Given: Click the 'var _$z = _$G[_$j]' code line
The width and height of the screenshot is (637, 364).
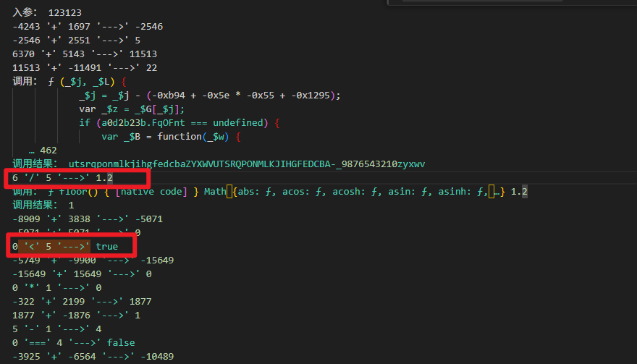Looking at the screenshot, I should click(132, 109).
